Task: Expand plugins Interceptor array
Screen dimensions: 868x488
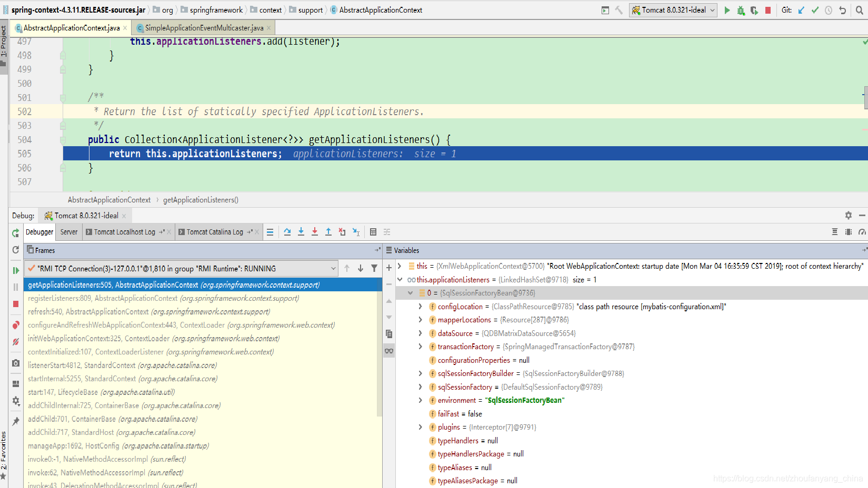Action: pos(420,427)
